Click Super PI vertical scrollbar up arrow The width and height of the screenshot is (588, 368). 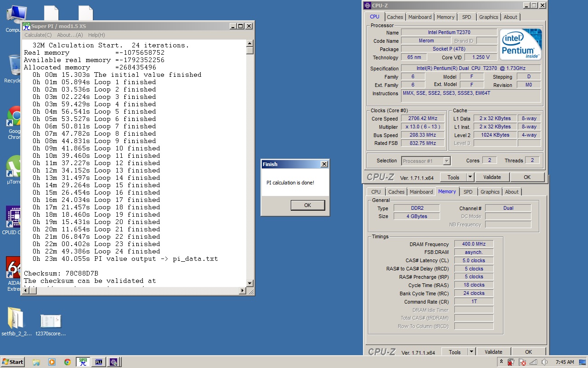[x=250, y=43]
